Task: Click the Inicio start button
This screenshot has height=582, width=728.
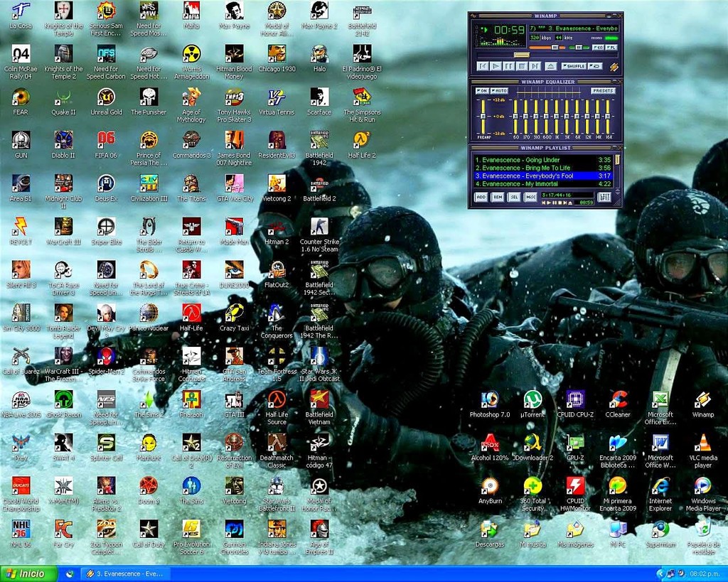Action: [x=27, y=573]
